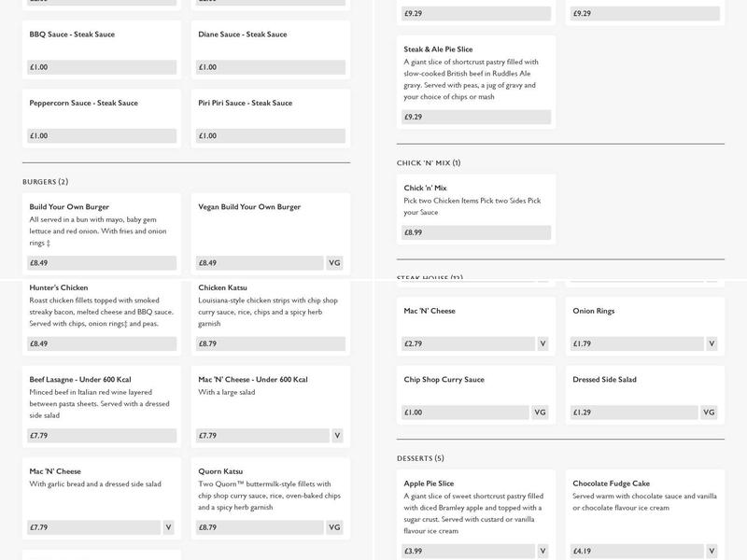747x560 pixels.
Task: Select the Chick 'n' Mix (1) section heading
Action: click(x=429, y=163)
